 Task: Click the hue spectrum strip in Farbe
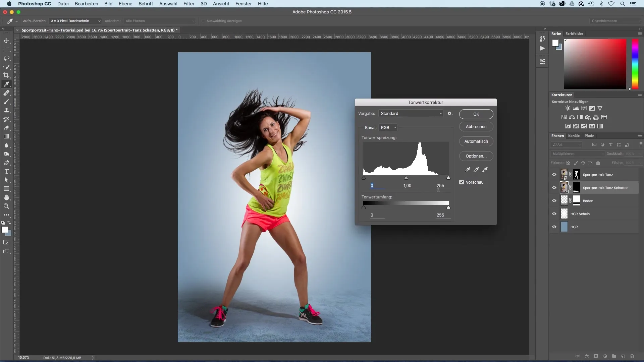pyautogui.click(x=635, y=64)
